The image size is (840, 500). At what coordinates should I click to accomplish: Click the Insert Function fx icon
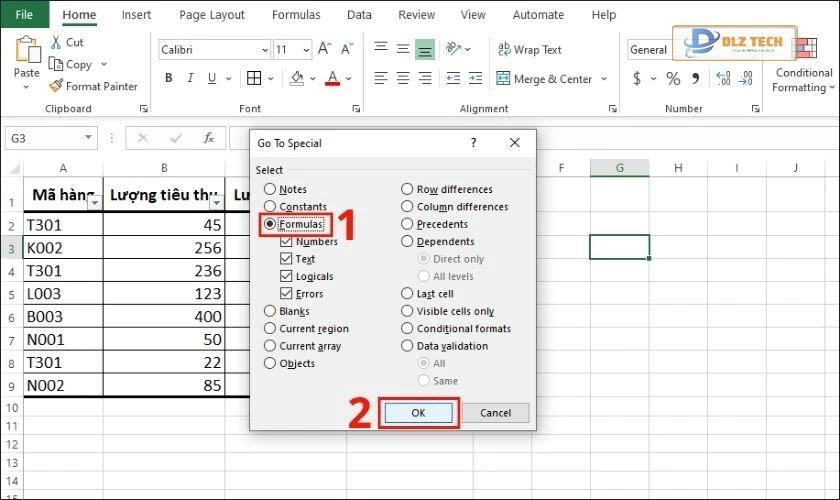(x=209, y=138)
